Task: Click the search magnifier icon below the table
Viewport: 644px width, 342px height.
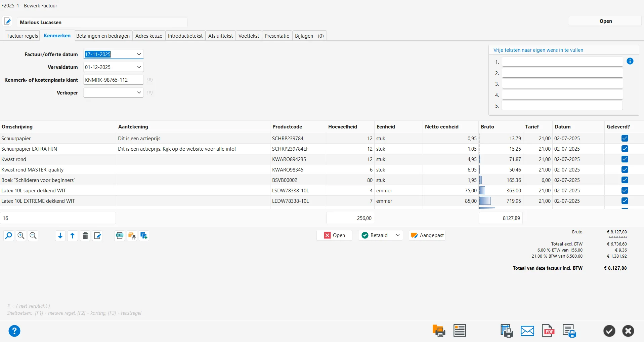Action: [9, 235]
